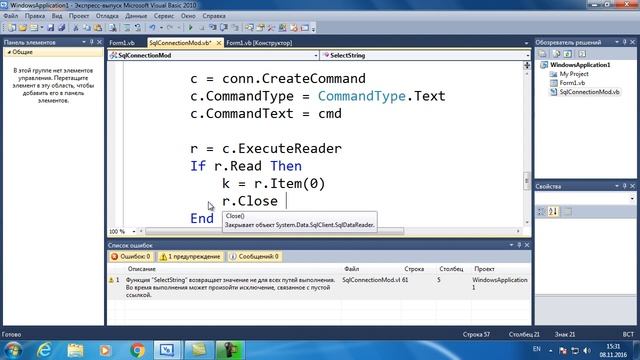
Task: Click Show All Files icon in Solution Explorer
Action: (x=556, y=54)
